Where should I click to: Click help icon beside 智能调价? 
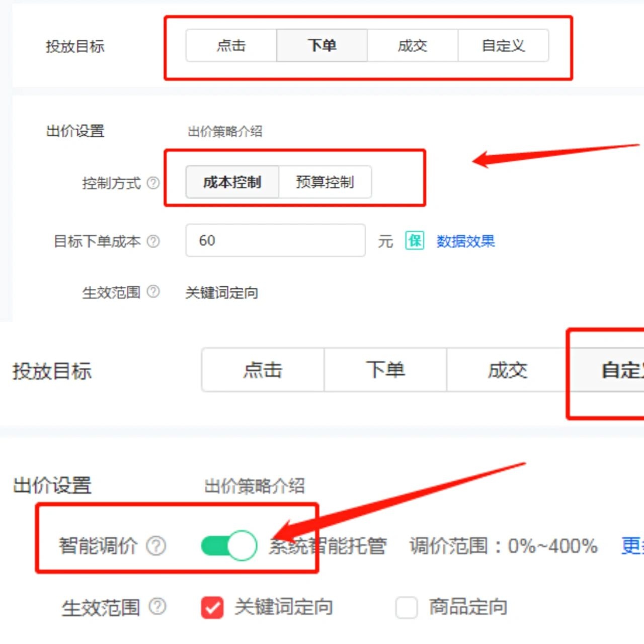[x=156, y=545]
